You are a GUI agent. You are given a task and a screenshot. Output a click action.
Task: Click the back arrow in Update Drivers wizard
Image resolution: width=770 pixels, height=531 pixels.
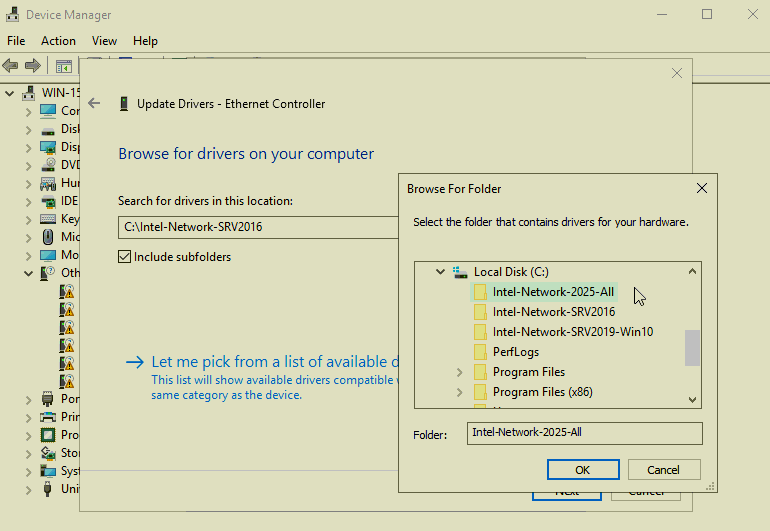tap(95, 103)
